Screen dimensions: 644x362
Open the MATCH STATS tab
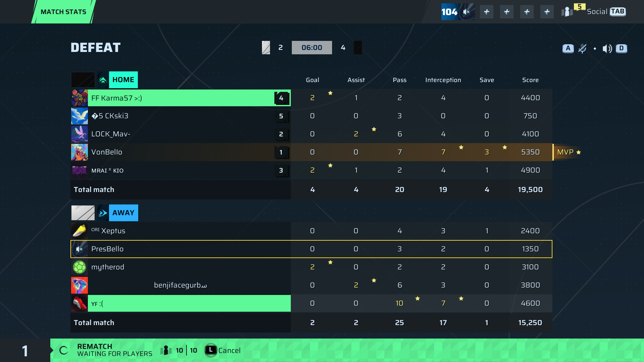pos(63,12)
